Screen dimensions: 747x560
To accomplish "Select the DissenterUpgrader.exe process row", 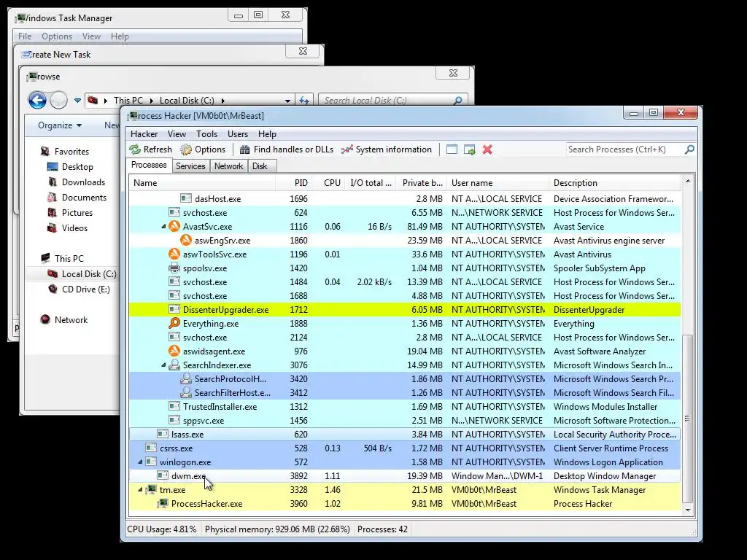I will 404,309.
